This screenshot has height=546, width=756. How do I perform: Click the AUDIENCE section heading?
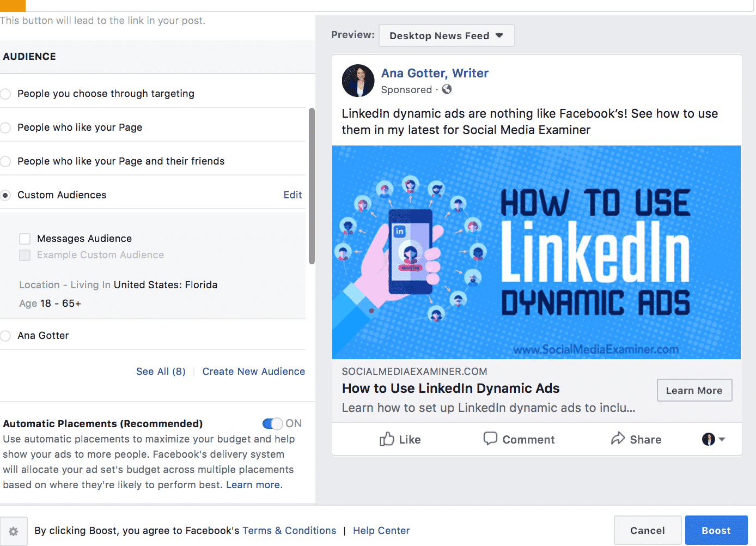click(29, 57)
